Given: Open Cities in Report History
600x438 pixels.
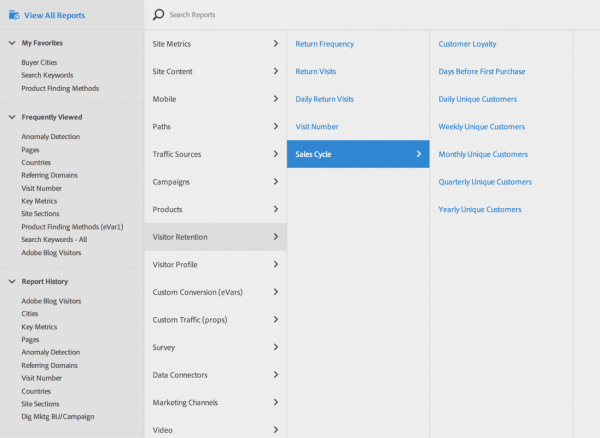Looking at the screenshot, I should (29, 314).
